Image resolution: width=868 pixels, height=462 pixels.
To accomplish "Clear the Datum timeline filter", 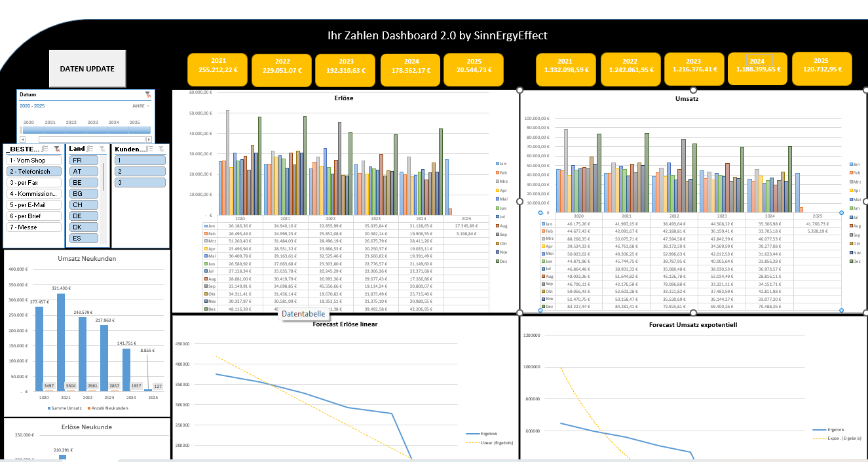I will [148, 95].
